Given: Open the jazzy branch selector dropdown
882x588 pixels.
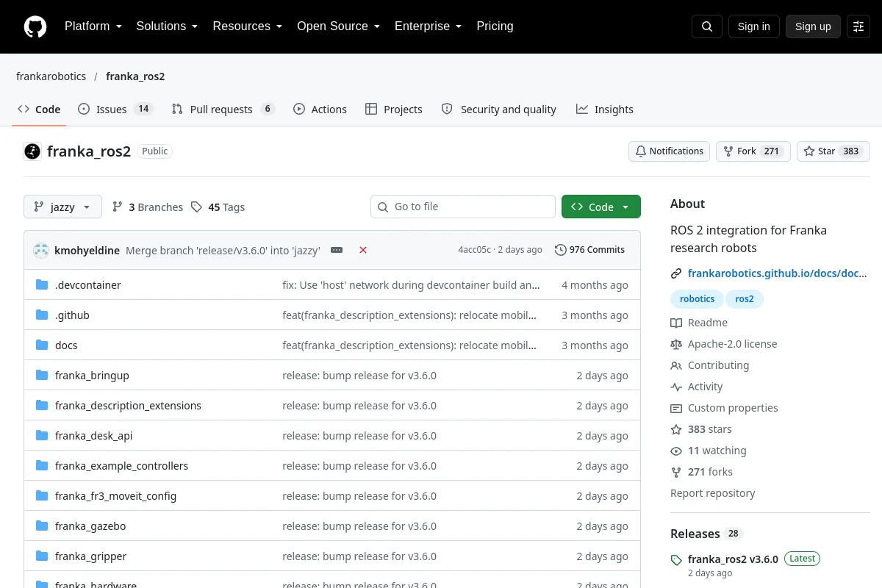Looking at the screenshot, I should [x=62, y=207].
